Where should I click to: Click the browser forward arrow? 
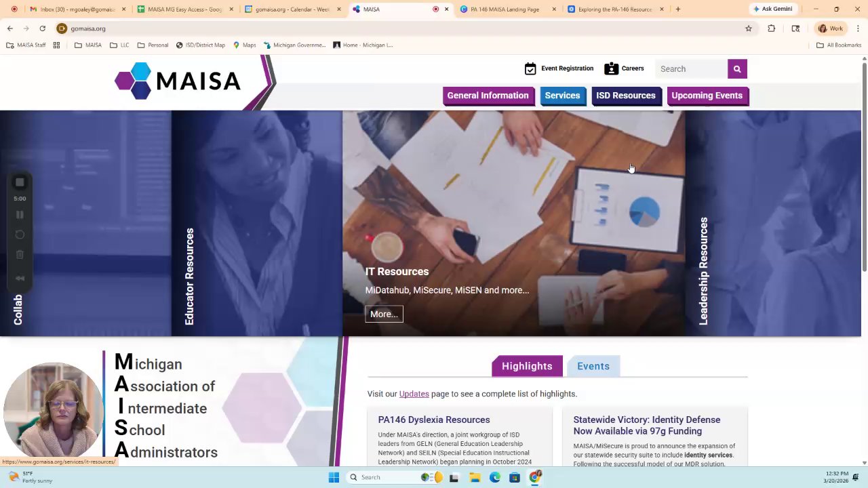click(26, 28)
